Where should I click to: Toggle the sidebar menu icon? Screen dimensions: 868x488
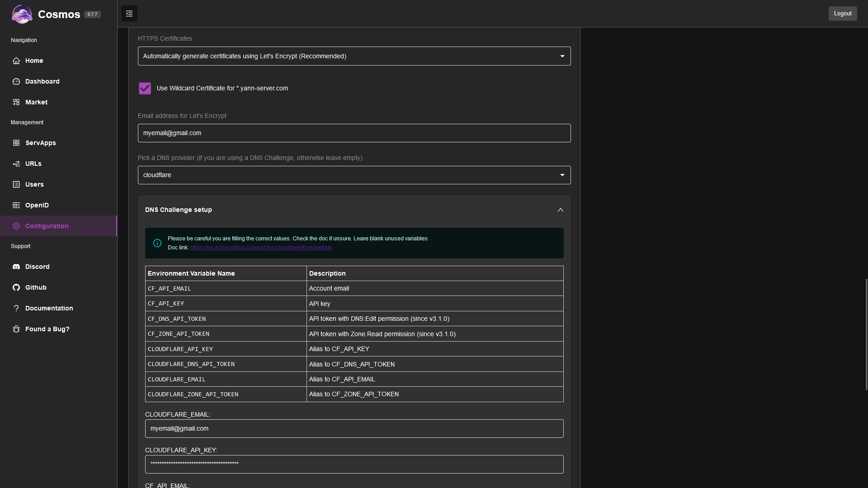click(x=129, y=14)
